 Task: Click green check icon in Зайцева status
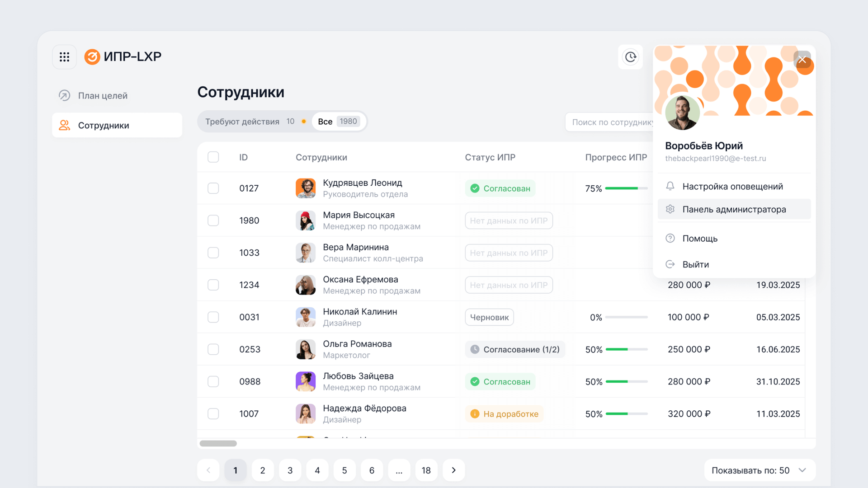pyautogui.click(x=475, y=382)
